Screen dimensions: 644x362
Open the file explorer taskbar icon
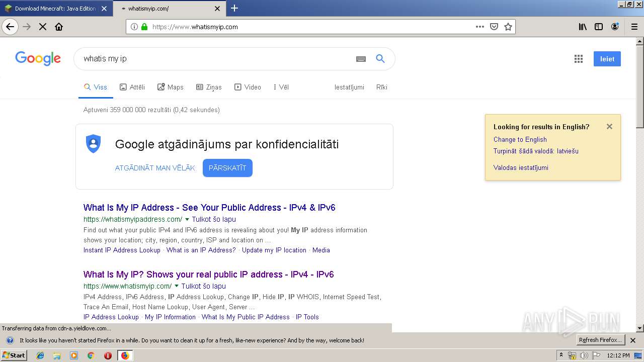tap(57, 355)
